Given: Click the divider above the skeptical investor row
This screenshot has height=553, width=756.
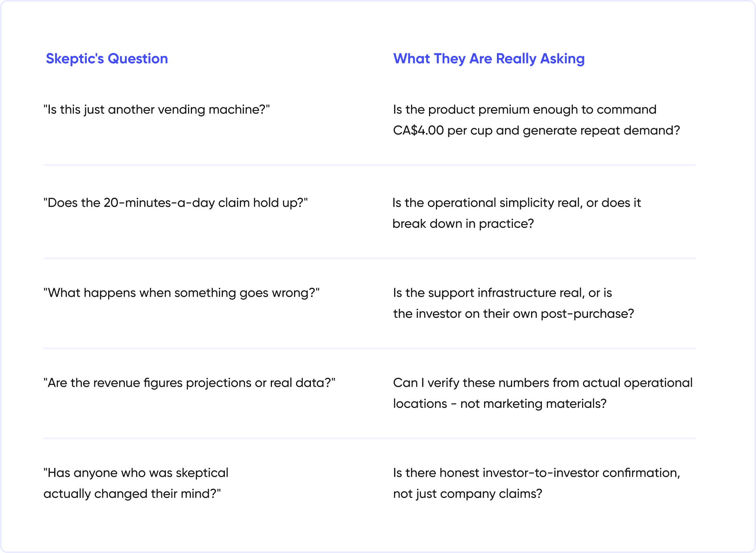Looking at the screenshot, I should click(370, 438).
